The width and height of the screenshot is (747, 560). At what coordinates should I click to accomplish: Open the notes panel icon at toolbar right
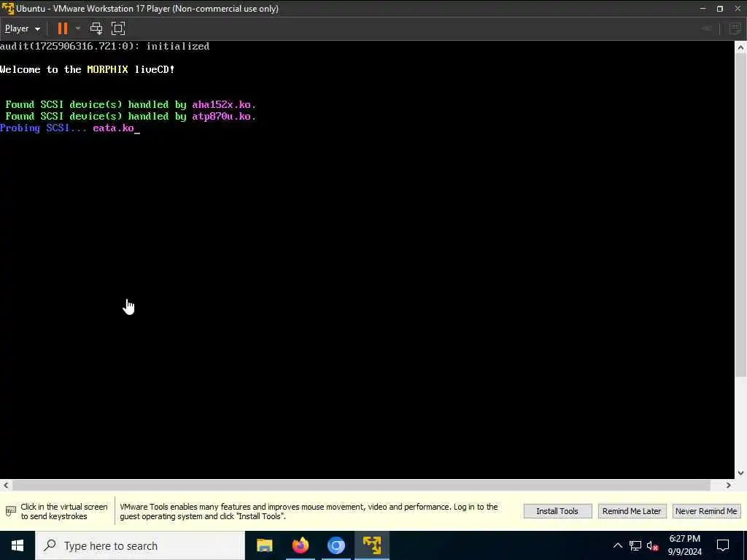click(735, 28)
